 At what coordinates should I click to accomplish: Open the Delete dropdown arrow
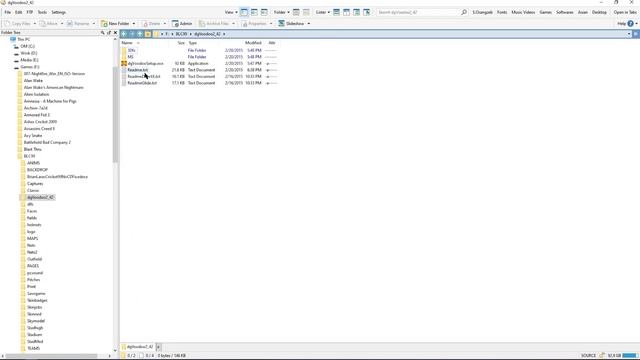[x=165, y=24]
